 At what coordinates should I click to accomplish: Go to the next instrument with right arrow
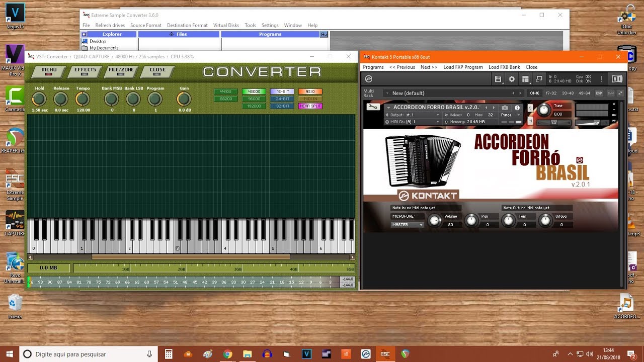click(x=493, y=108)
